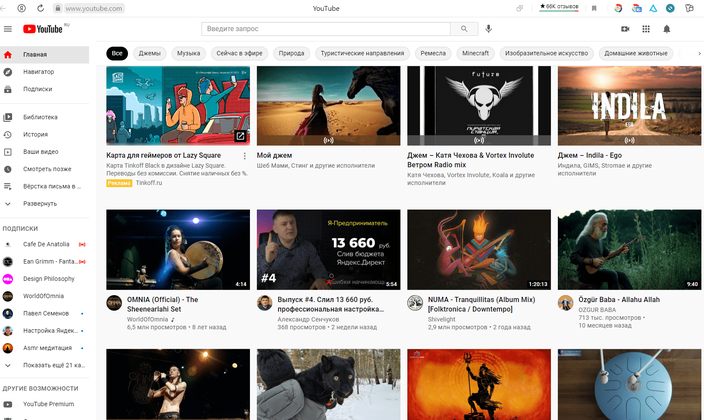Open Ваши видео in the sidebar
Viewport: 704px width, 420px height.
coord(44,152)
